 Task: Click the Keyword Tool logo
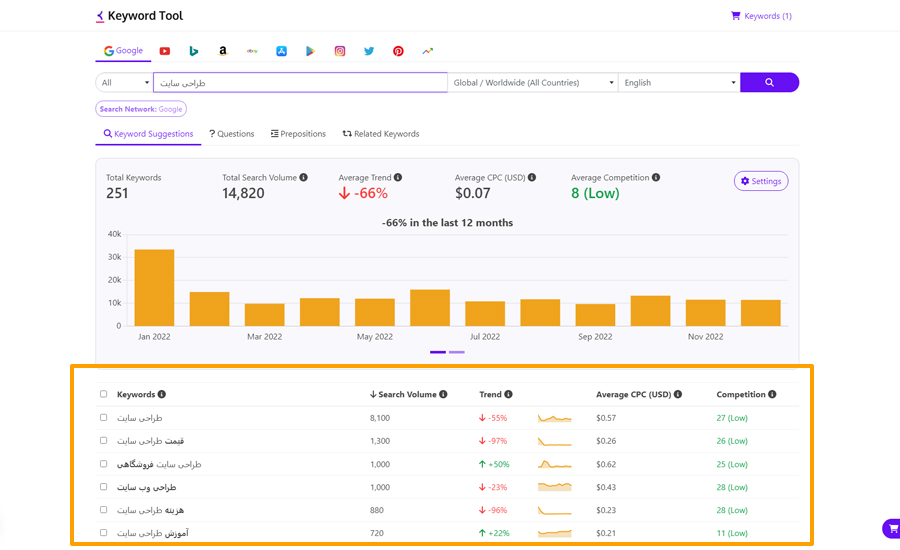139,16
